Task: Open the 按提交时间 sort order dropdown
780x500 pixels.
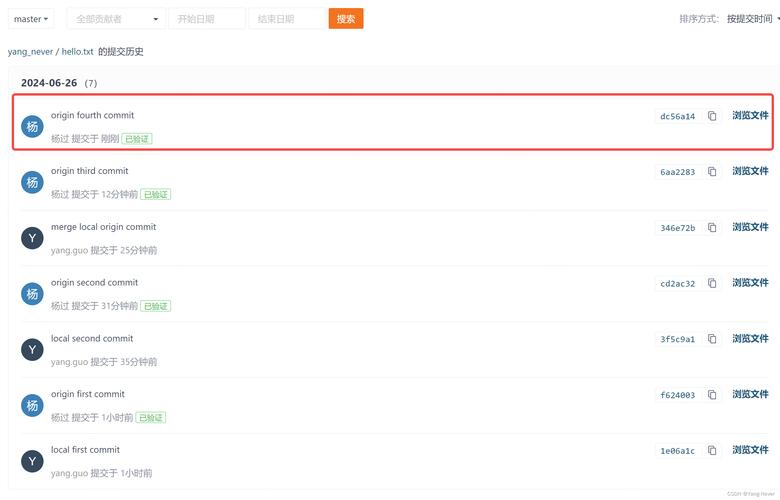Action: tap(752, 19)
